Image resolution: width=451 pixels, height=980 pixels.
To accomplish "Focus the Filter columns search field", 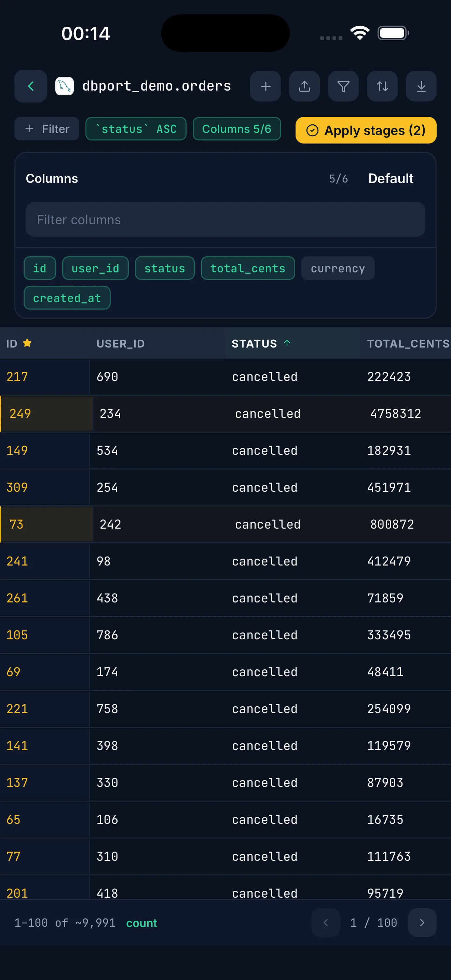I will tap(225, 219).
